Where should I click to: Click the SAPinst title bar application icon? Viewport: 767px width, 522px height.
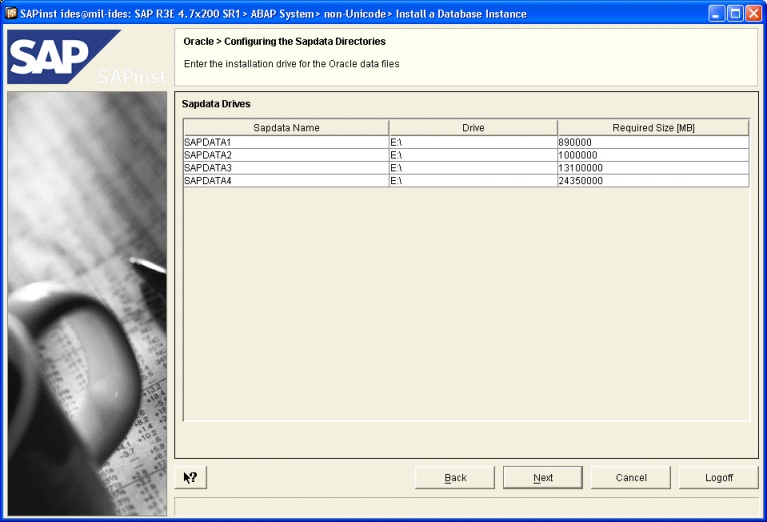coord(11,14)
